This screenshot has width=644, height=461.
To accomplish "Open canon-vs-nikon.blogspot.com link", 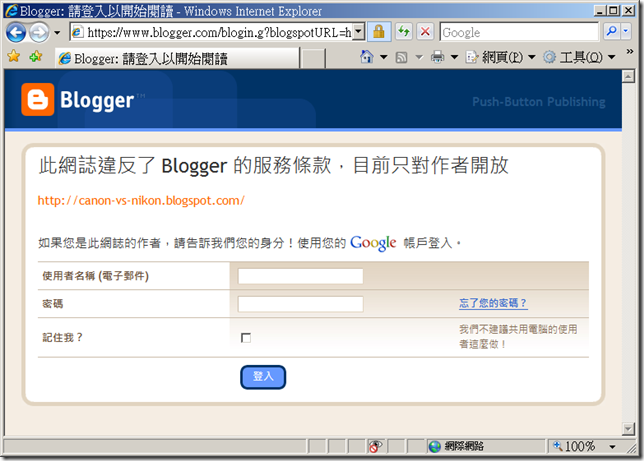I will pos(141,201).
